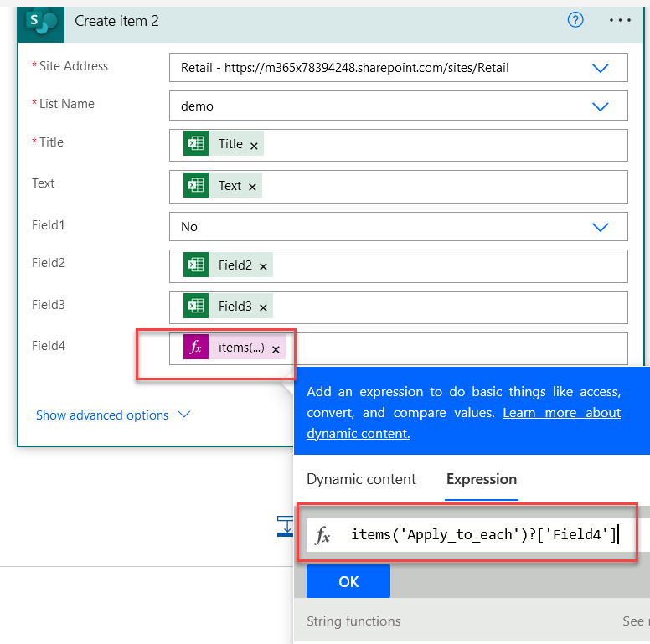Click the Field1 label
The width and height of the screenshot is (650, 644).
click(x=48, y=225)
